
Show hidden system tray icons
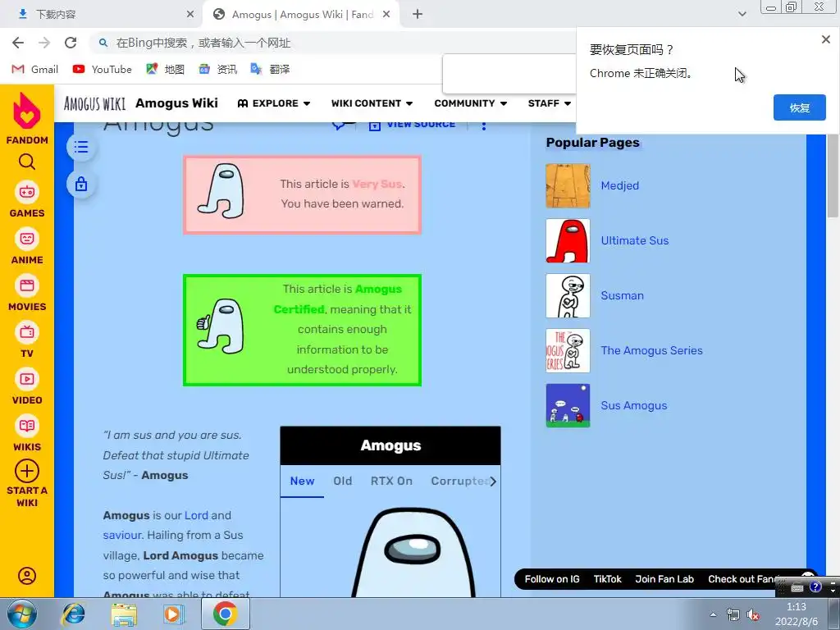click(x=713, y=614)
